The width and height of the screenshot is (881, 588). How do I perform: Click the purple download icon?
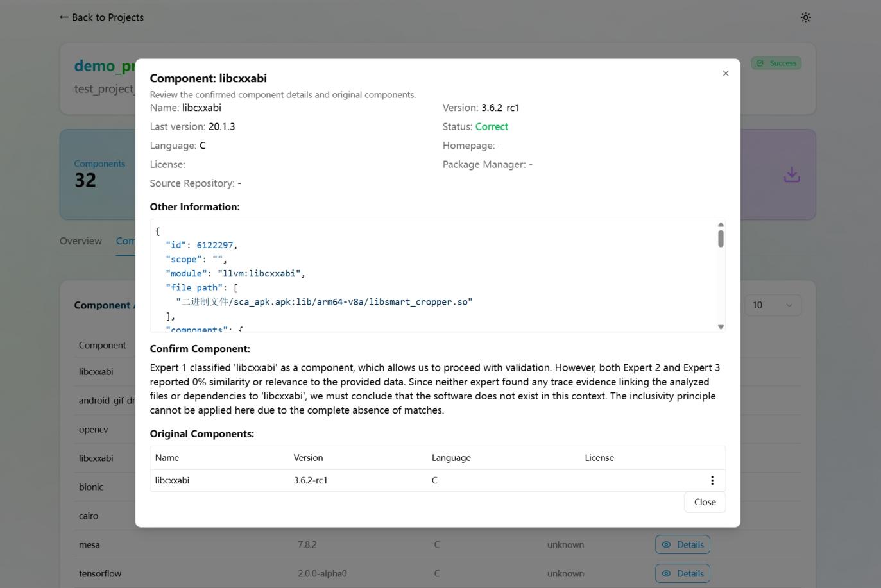(x=792, y=174)
